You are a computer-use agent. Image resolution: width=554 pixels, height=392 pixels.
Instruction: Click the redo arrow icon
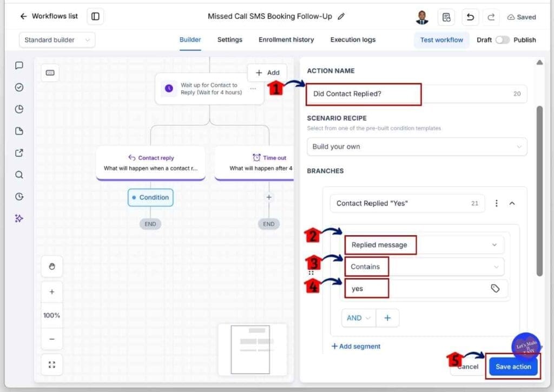pyautogui.click(x=491, y=17)
